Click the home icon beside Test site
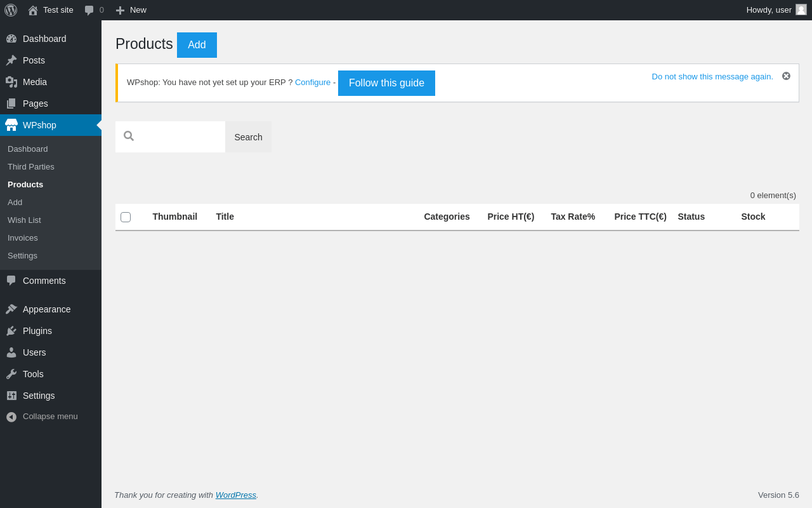This screenshot has height=508, width=812. (33, 10)
